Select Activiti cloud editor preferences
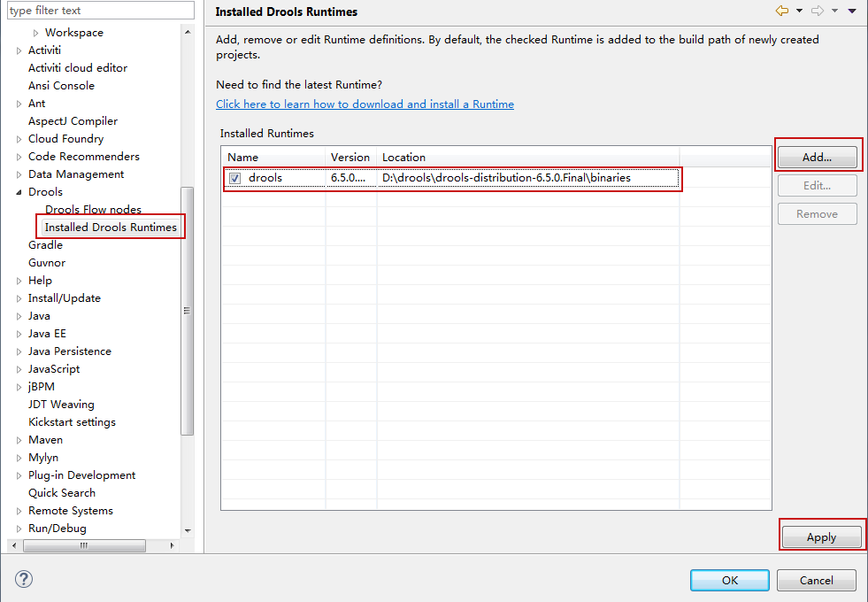The width and height of the screenshot is (868, 602). tap(78, 67)
